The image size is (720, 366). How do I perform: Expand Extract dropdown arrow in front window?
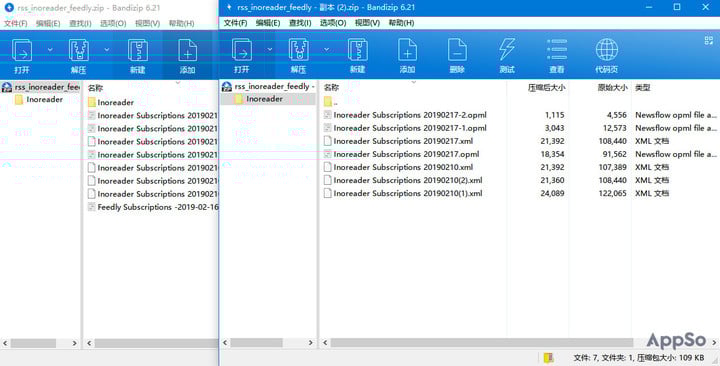(x=326, y=49)
